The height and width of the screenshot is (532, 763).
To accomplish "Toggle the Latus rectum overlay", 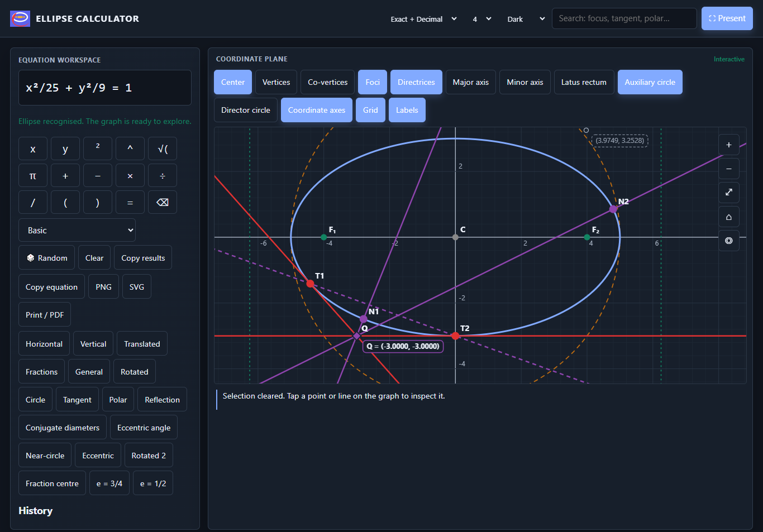I will point(584,82).
